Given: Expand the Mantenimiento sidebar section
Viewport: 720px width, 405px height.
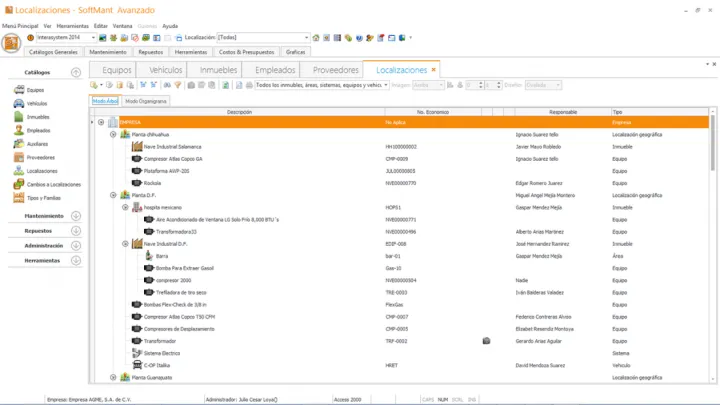Looking at the screenshot, I should [76, 216].
